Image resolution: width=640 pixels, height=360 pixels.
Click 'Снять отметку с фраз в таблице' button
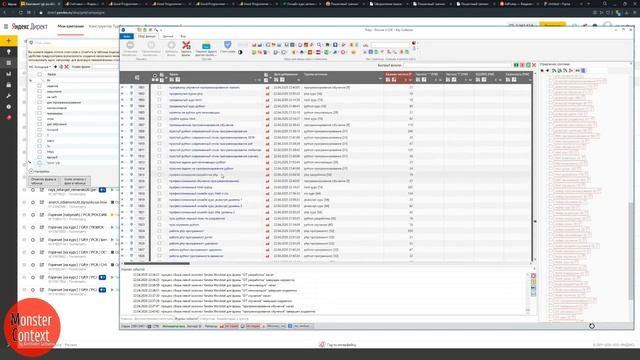[x=75, y=181]
